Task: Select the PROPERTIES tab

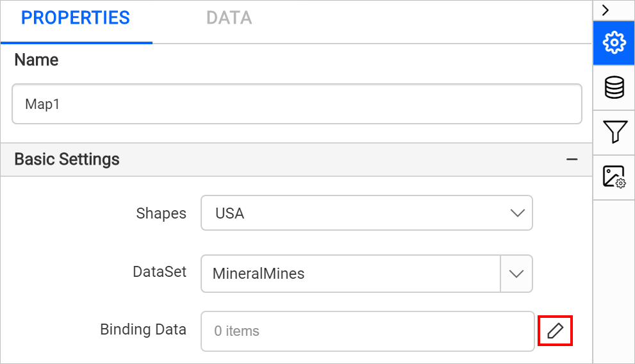Action: (x=76, y=18)
